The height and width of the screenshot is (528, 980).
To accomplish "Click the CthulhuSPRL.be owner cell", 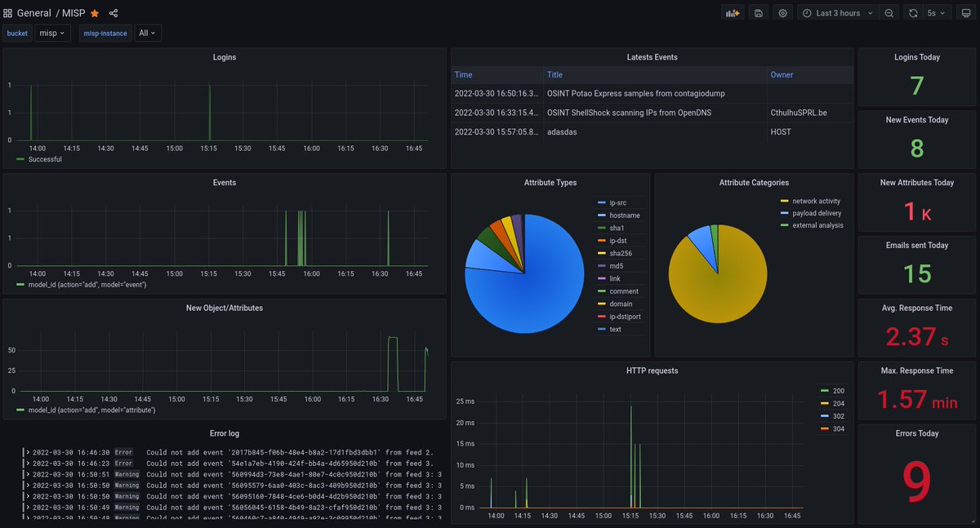I will pos(799,113).
